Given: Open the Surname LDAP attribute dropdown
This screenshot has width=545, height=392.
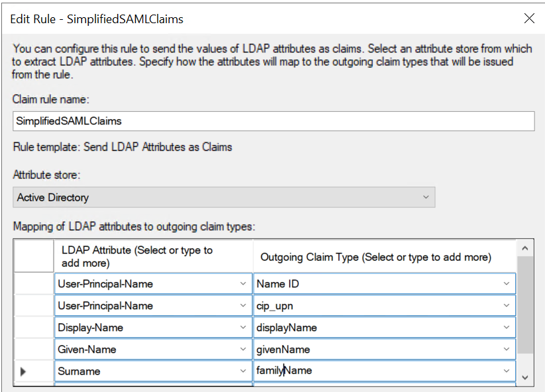Looking at the screenshot, I should click(x=244, y=371).
